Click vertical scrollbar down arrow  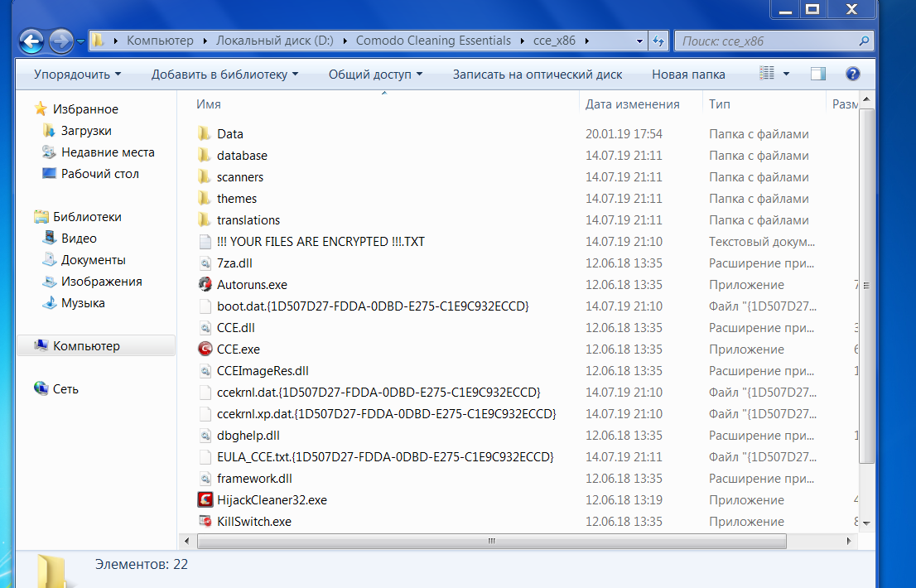click(x=866, y=523)
